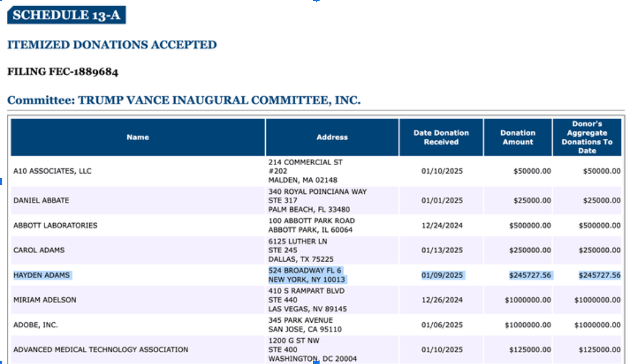Screen dimensions: 629x364
Task: Click the filing number FEC-1889684
Action: pos(63,72)
